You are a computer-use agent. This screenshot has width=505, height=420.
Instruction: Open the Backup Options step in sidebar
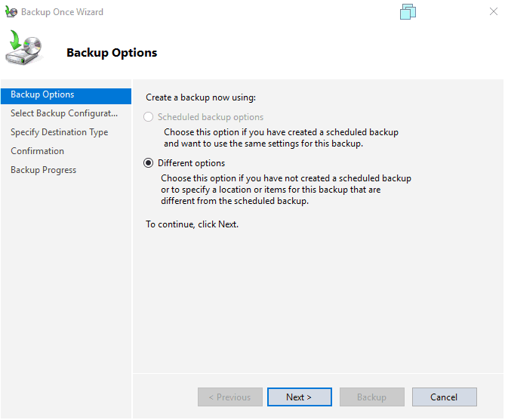[42, 95]
